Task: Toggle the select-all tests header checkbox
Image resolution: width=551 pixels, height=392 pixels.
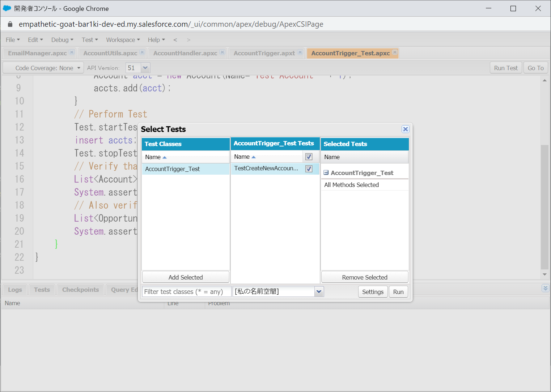Action: point(309,157)
